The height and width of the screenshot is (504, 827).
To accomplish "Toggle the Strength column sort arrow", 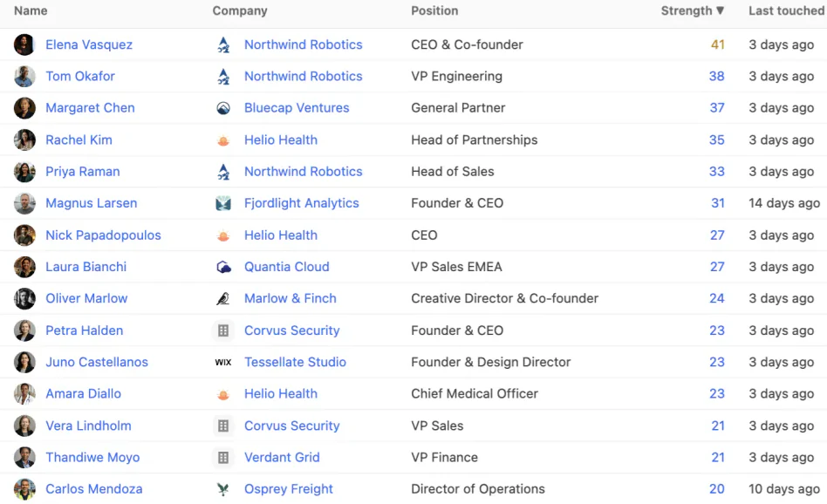I will 720,10.
